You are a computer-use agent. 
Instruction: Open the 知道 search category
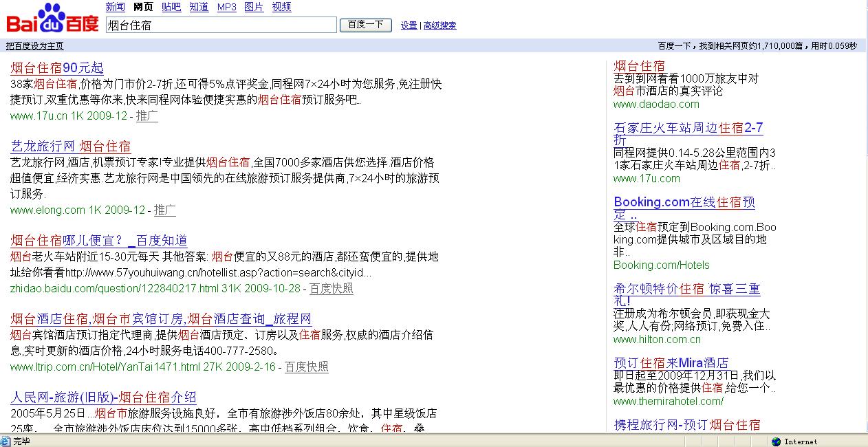199,7
